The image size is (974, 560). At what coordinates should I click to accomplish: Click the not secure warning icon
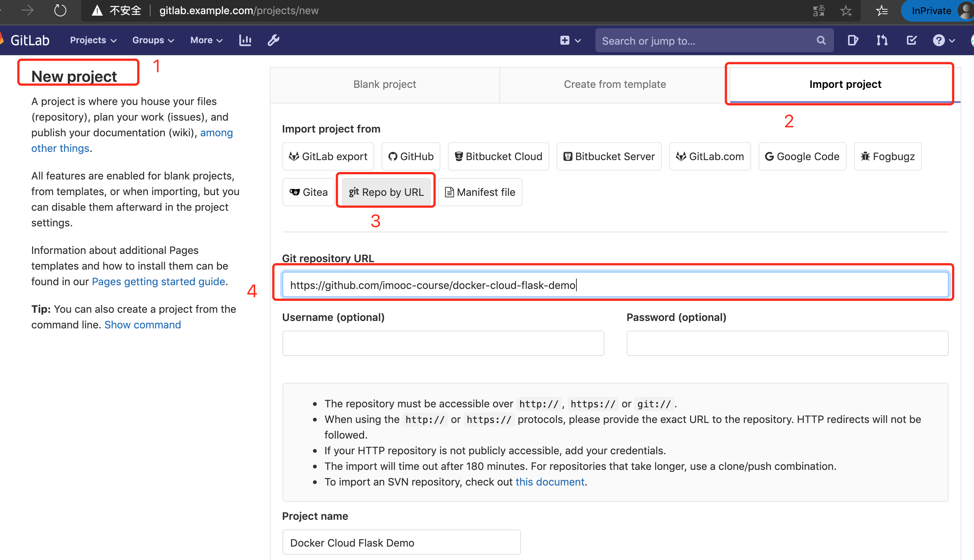click(x=97, y=10)
